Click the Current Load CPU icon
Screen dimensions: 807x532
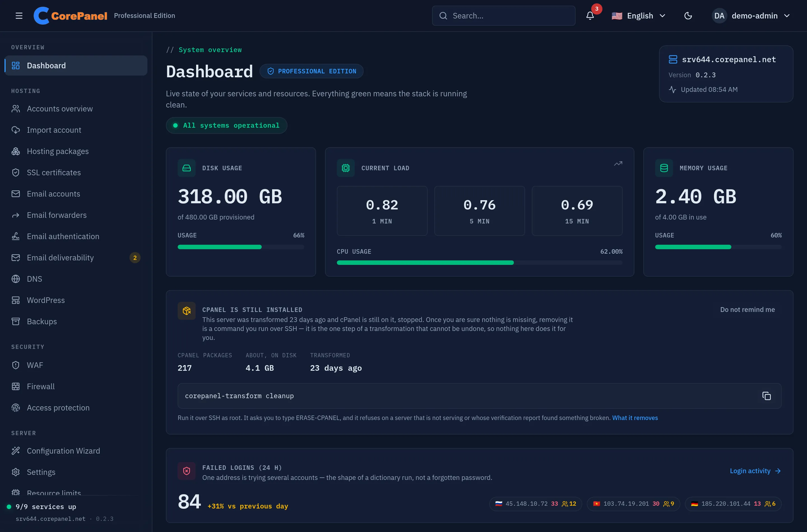pos(345,168)
